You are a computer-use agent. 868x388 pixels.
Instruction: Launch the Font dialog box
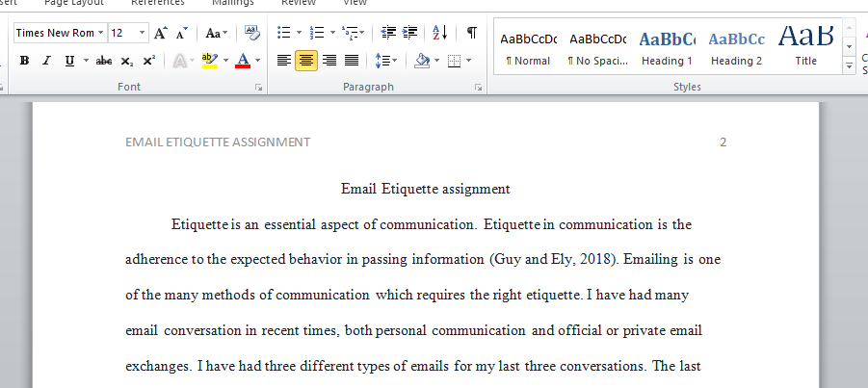(258, 88)
